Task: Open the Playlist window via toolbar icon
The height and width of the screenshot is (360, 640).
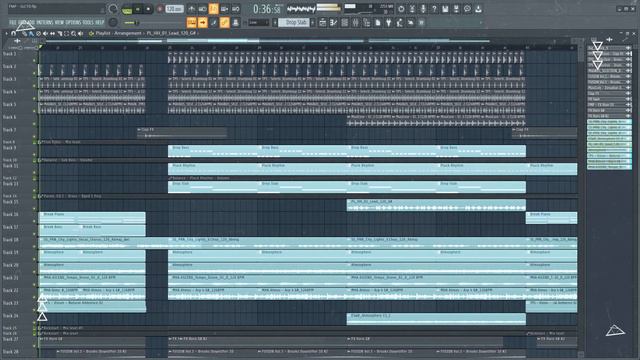Action: pos(322,22)
